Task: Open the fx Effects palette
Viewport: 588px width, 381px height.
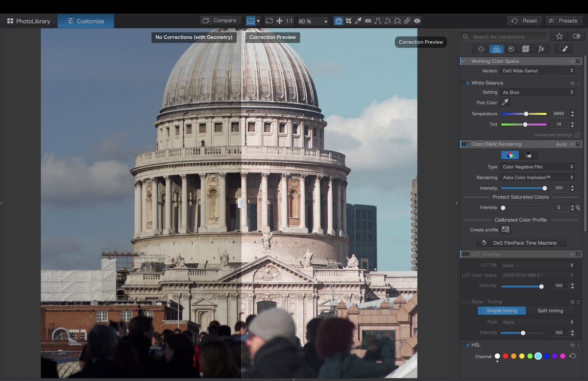Action: (541, 49)
